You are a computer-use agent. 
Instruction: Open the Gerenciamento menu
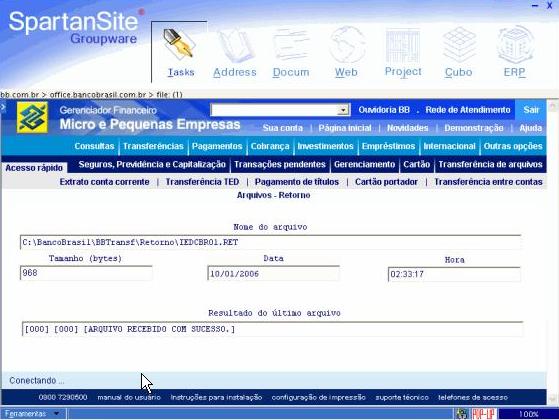[364, 164]
